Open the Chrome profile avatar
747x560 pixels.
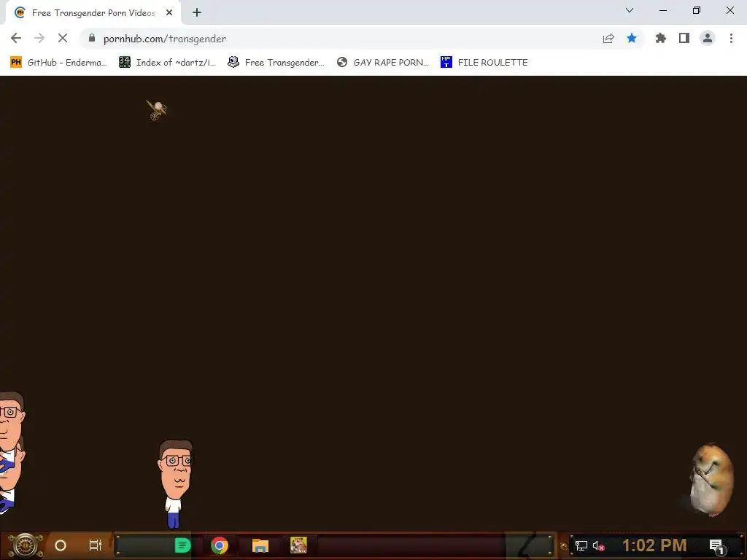coord(708,38)
